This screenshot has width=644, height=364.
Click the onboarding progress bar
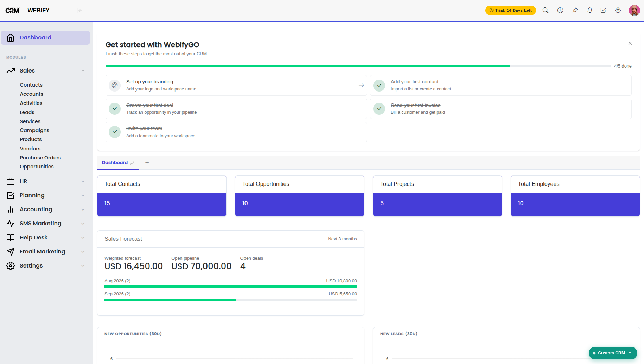click(358, 66)
